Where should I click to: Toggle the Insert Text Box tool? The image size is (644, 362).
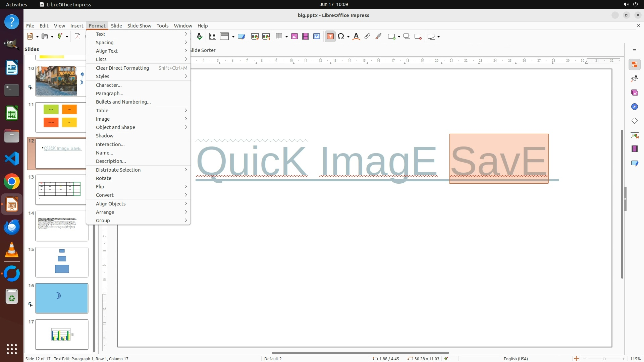(330, 37)
